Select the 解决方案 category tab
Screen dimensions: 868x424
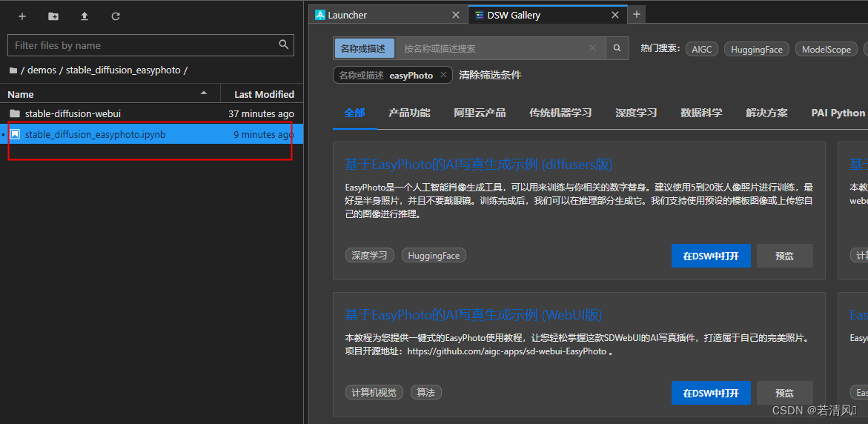pyautogui.click(x=766, y=113)
